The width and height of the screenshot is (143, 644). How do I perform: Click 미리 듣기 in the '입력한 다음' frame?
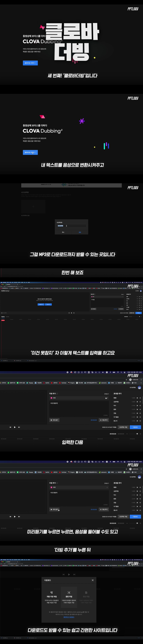pos(54,420)
